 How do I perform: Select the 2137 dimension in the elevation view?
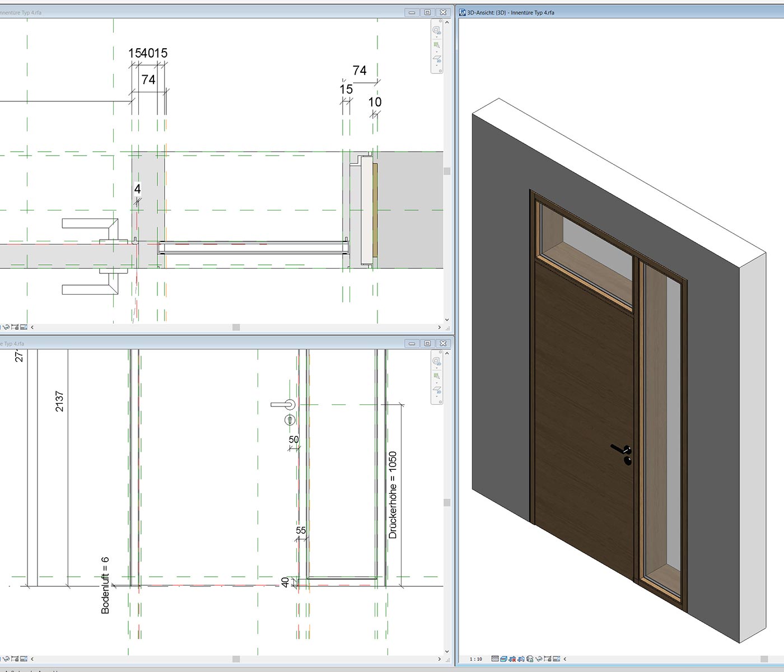pos(59,402)
